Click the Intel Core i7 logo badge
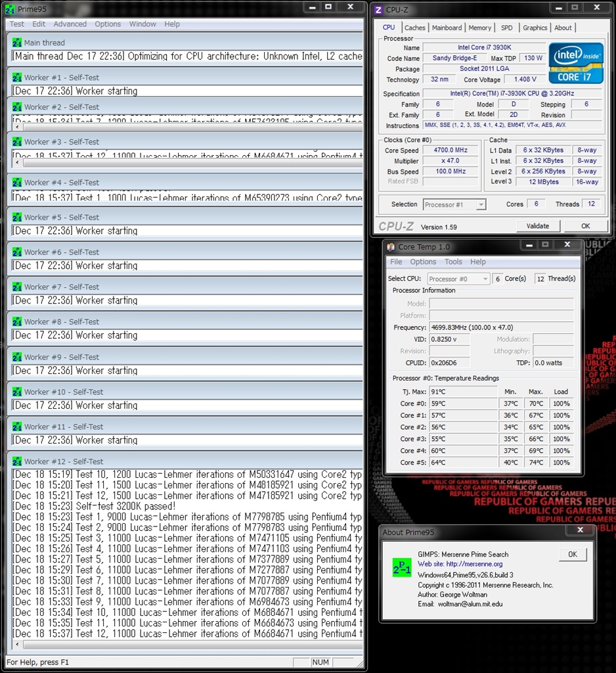The height and width of the screenshot is (673, 616). click(x=576, y=63)
